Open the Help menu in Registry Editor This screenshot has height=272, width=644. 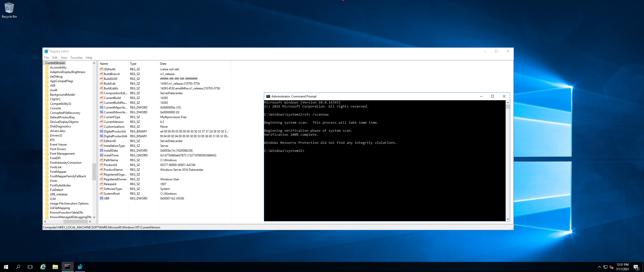(x=89, y=58)
